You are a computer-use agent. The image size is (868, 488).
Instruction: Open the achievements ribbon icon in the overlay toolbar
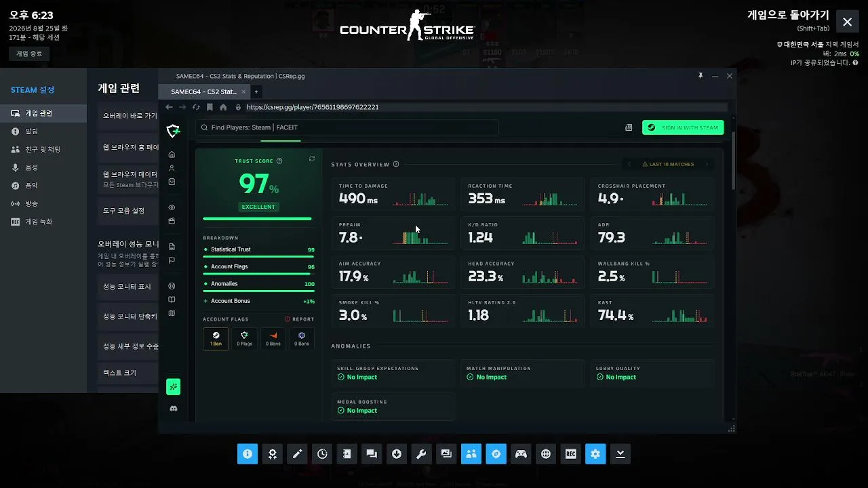[273, 454]
